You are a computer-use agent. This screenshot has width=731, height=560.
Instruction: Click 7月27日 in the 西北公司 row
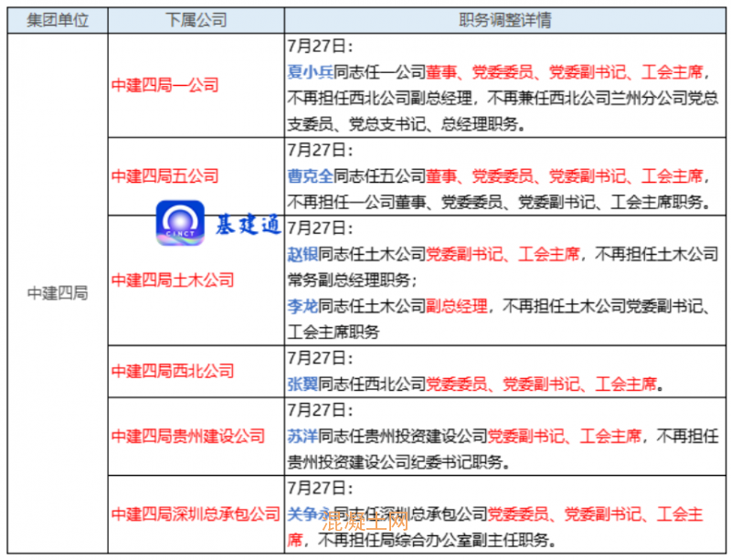tap(317, 358)
